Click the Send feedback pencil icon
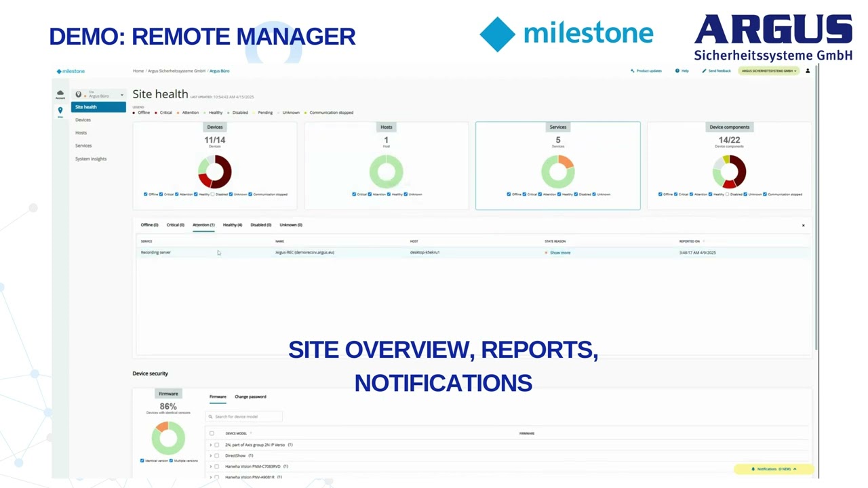This screenshot has width=868, height=488. click(705, 70)
